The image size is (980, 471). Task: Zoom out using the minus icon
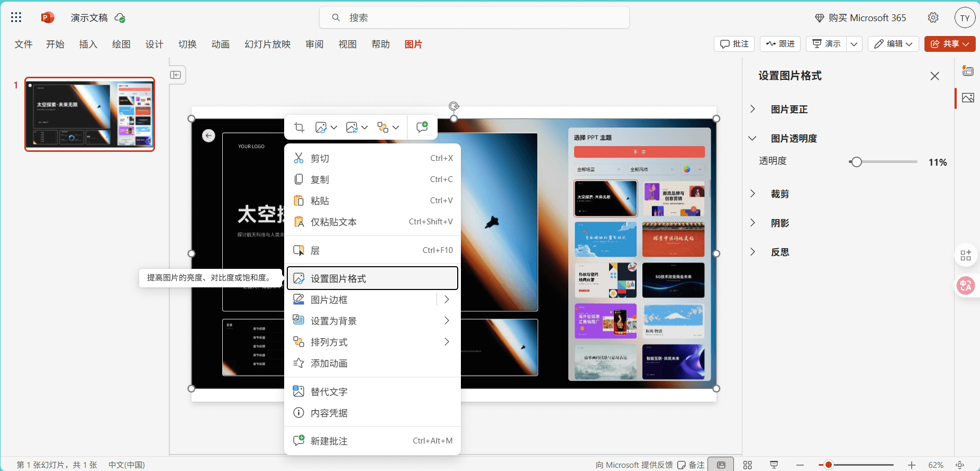pyautogui.click(x=800, y=465)
